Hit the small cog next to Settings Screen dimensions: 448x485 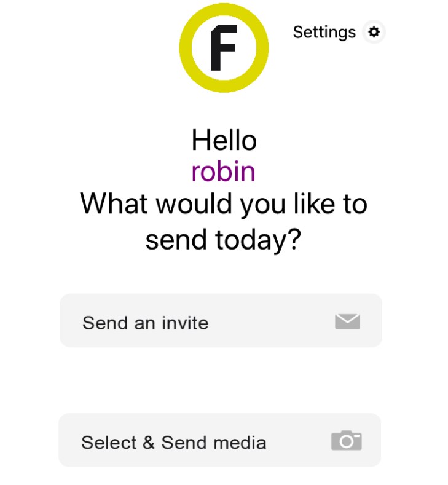374,32
